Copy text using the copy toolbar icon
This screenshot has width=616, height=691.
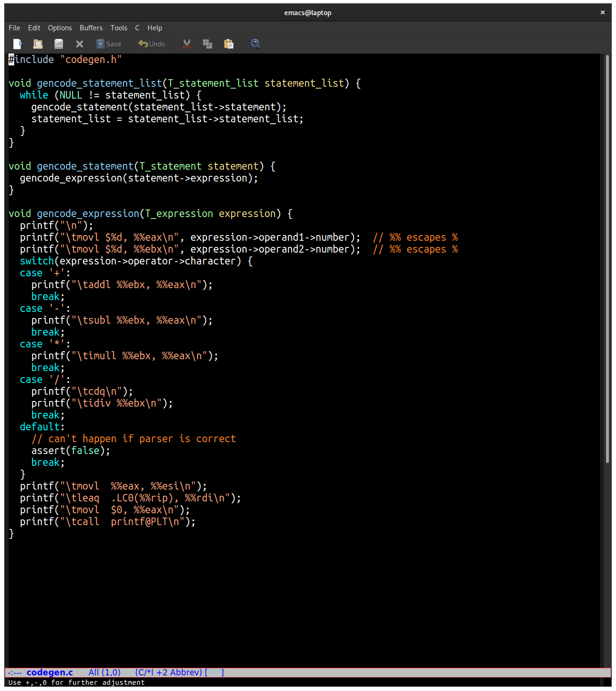[207, 44]
